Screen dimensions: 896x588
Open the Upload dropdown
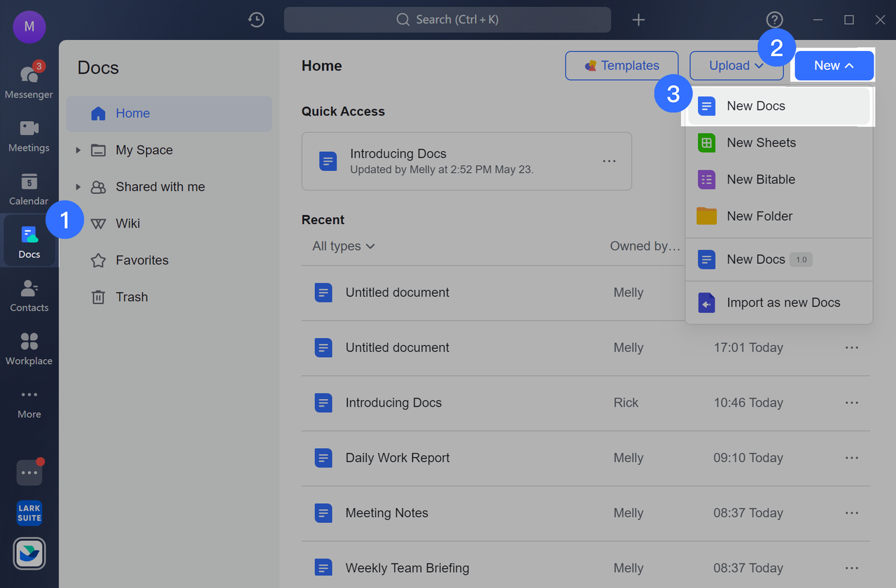coord(736,66)
